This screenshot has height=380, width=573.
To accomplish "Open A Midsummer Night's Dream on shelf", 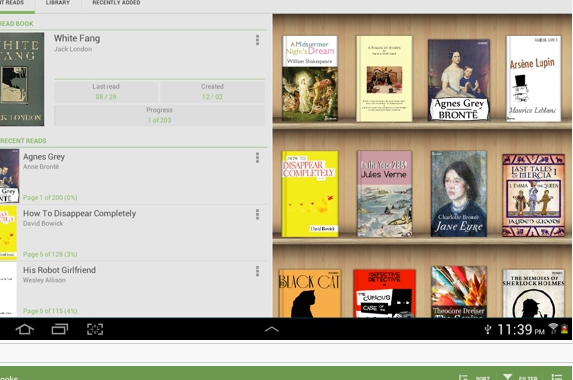I will pyautogui.click(x=310, y=79).
